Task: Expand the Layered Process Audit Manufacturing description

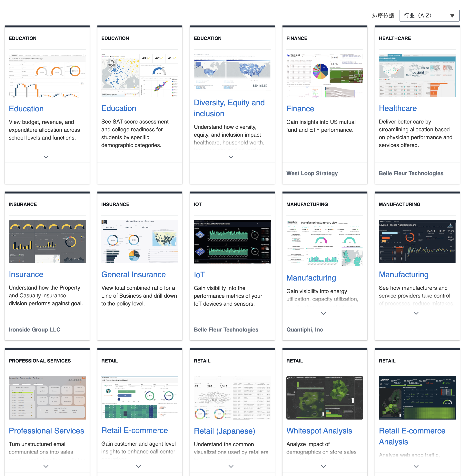Action: click(416, 313)
